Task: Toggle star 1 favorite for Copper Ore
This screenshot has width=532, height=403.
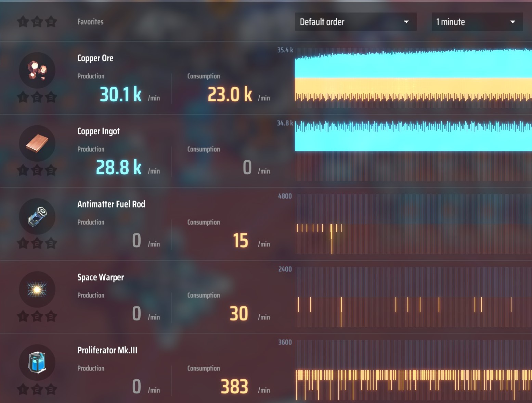Action: 23,97
